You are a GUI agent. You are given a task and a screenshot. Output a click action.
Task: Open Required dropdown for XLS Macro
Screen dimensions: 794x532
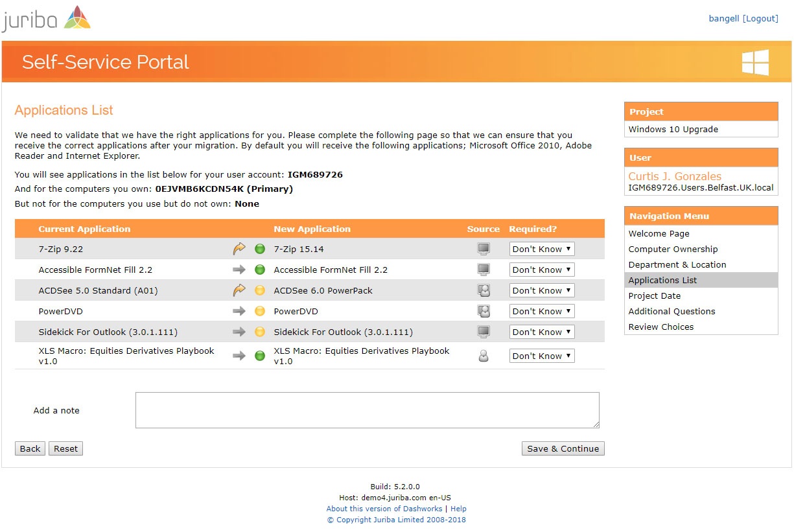[542, 356]
